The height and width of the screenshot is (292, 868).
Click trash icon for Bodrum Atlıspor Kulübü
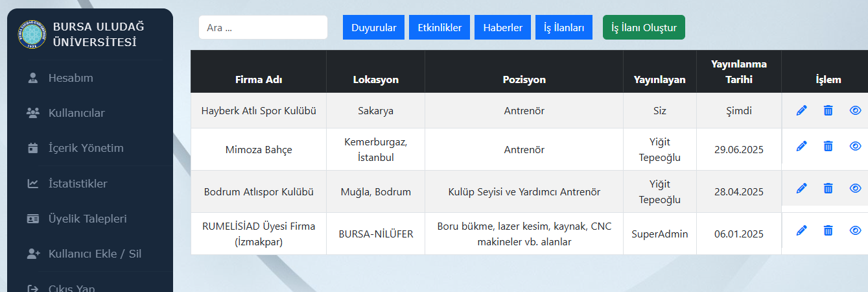(x=828, y=188)
